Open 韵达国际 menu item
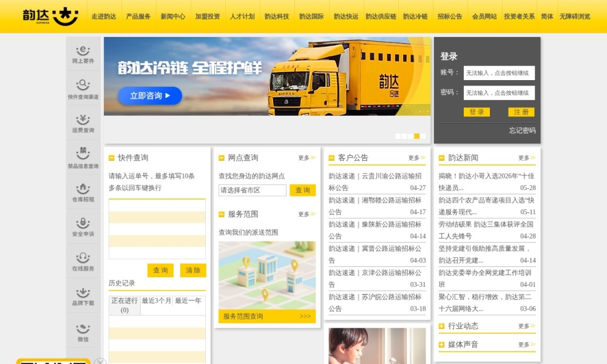Screen dimensions: 607x364 pos(311,16)
